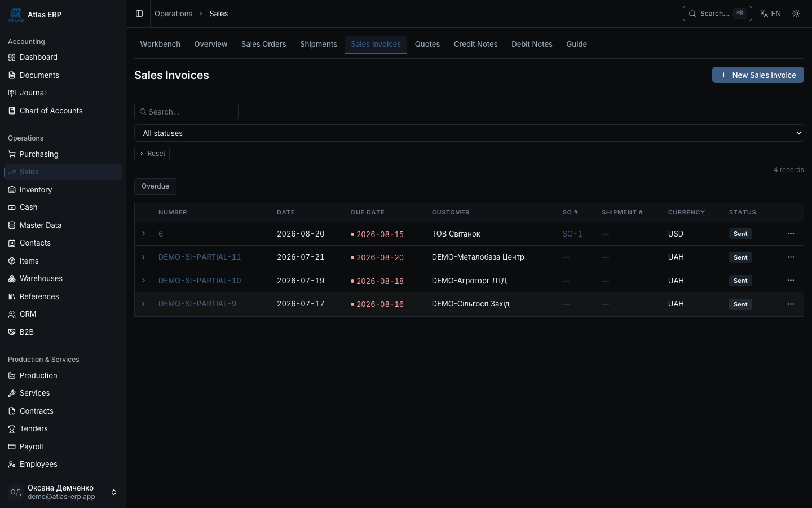Click the Operations breadcrumb
Viewport: 812px width, 508px height.
tap(173, 14)
